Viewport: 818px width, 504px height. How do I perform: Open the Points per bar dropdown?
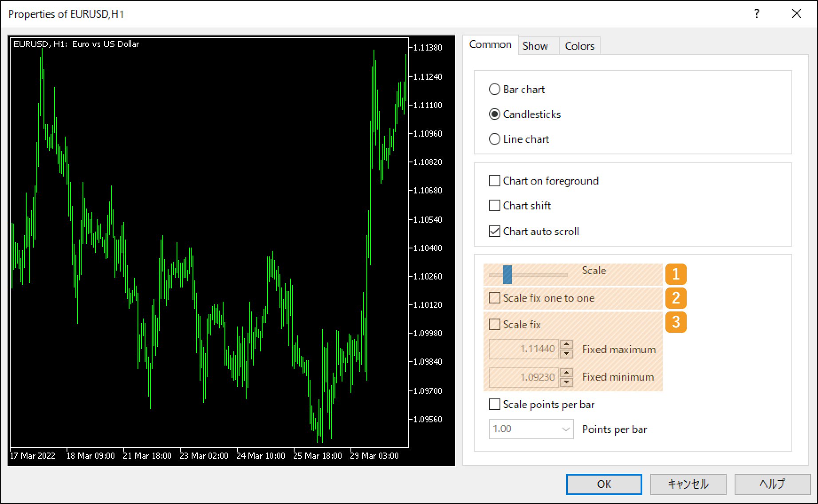pyautogui.click(x=565, y=429)
